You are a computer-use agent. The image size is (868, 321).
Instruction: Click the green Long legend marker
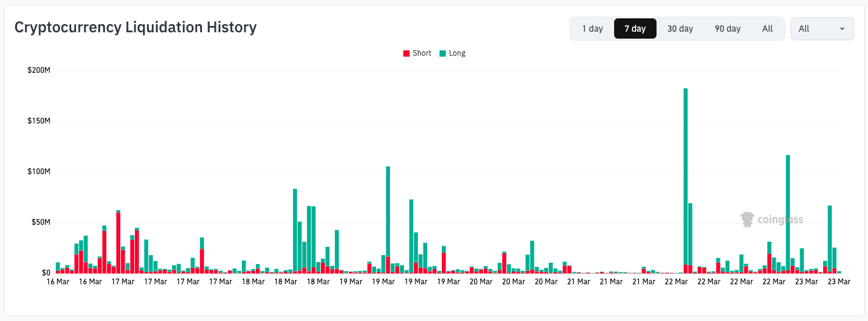(443, 54)
